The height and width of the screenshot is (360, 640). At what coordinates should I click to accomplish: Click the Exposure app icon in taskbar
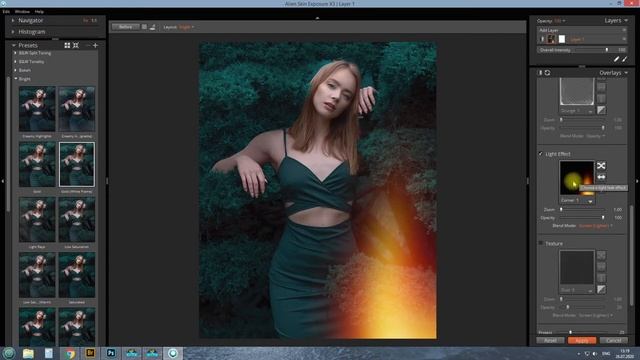coord(173,353)
